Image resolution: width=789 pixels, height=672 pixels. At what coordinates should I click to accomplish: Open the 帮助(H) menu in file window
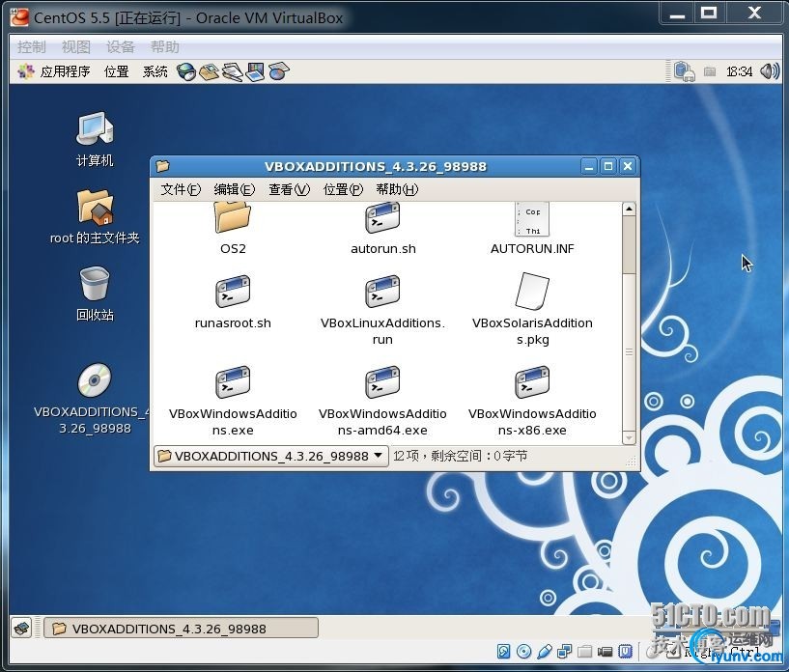click(x=397, y=189)
